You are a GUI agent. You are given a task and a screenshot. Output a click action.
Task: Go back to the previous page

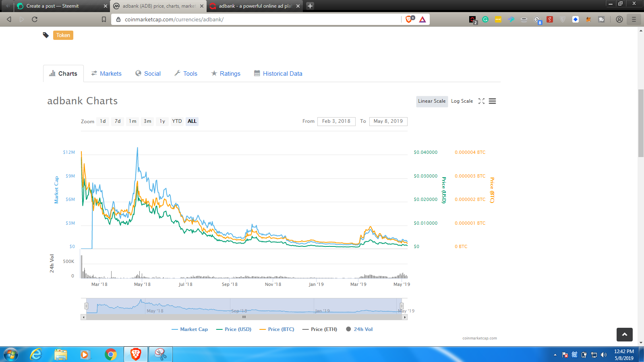(9, 19)
